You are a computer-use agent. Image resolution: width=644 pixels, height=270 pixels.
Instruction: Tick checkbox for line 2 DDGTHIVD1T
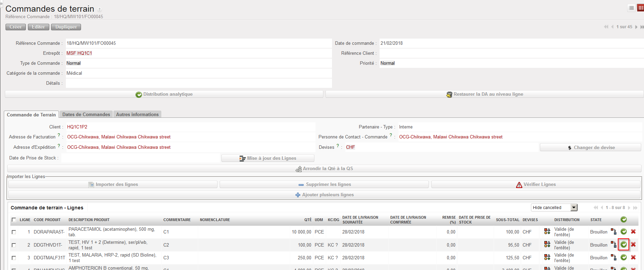click(x=14, y=245)
